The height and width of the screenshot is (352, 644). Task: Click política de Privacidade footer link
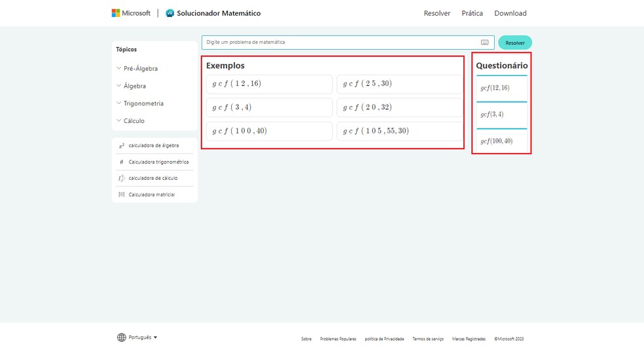(384, 339)
